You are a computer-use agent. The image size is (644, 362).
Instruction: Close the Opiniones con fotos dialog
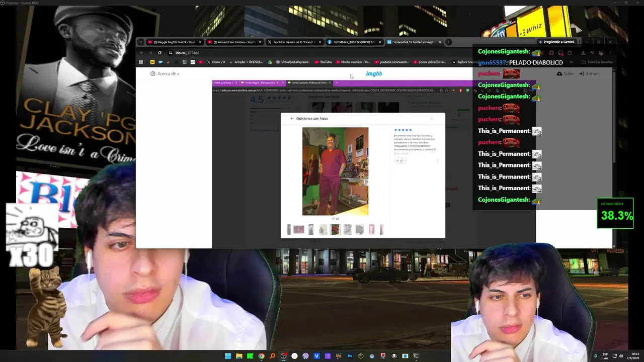point(431,119)
